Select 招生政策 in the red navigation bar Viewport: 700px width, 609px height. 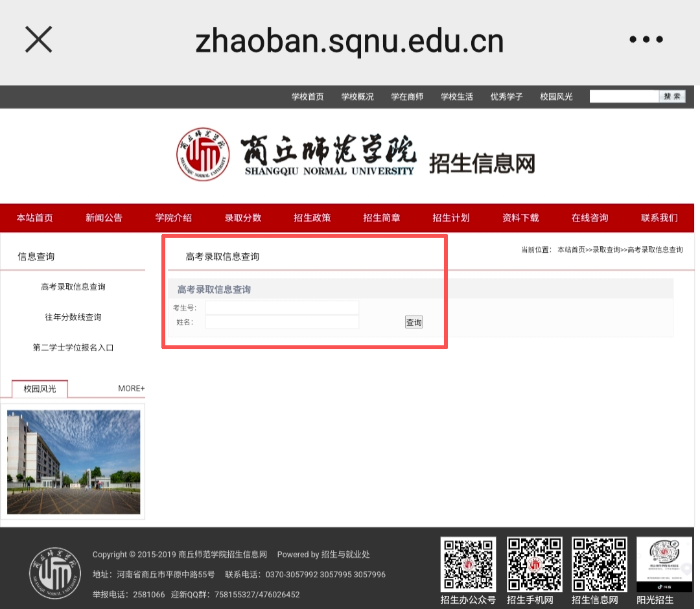(312, 218)
